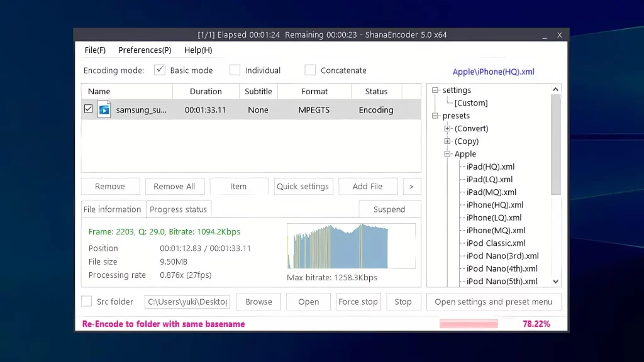Toggle the Src folder checkbox
The height and width of the screenshot is (362, 644).
87,302
